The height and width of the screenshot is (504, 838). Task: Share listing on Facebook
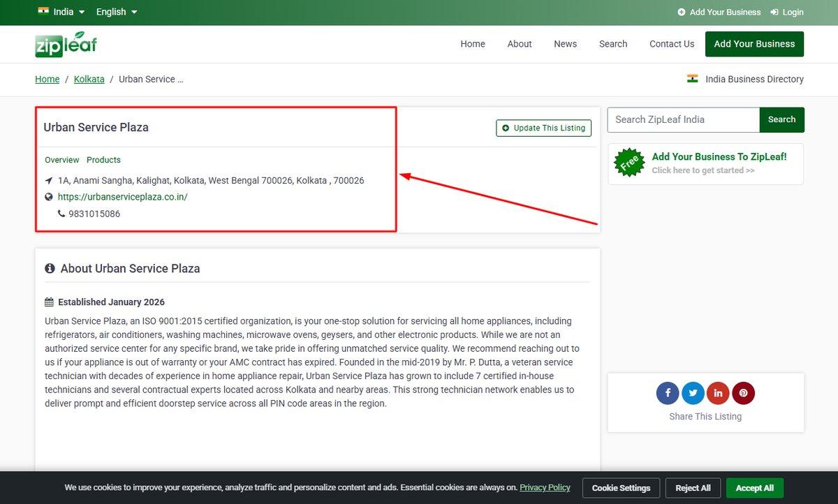pyautogui.click(x=668, y=393)
